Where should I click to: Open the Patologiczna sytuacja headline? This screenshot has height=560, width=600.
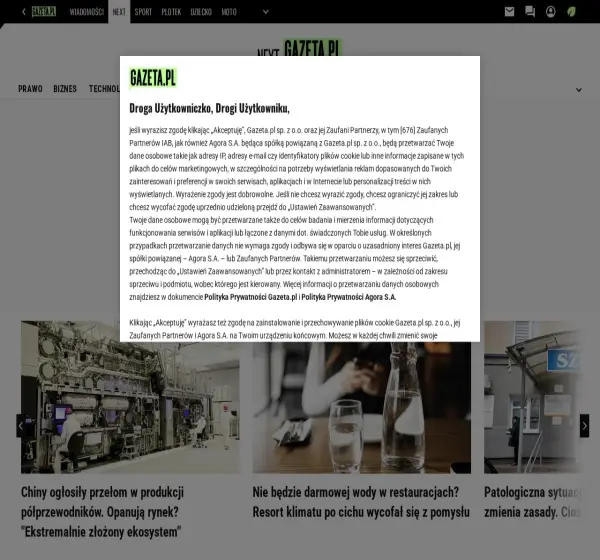tap(533, 502)
